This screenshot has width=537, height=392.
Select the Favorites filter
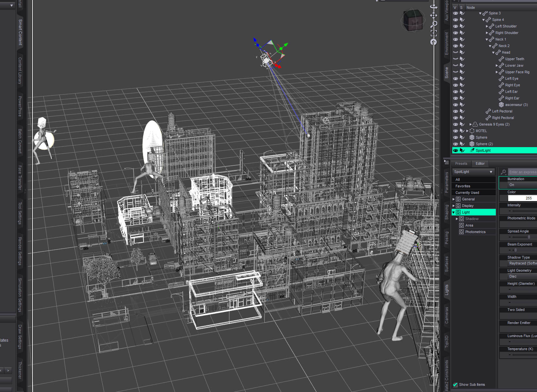(x=474, y=186)
